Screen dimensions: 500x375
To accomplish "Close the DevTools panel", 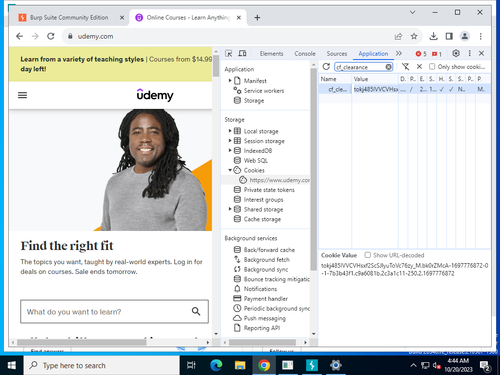I will coord(481,53).
